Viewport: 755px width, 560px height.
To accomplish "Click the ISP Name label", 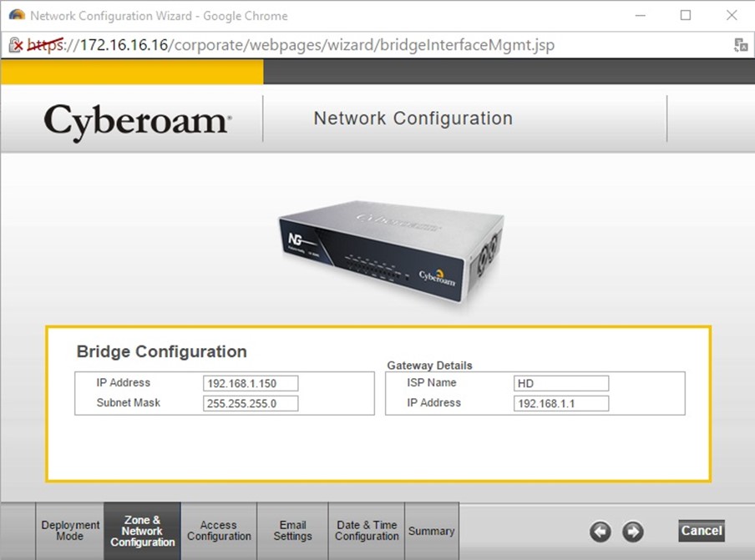I will pyautogui.click(x=432, y=382).
